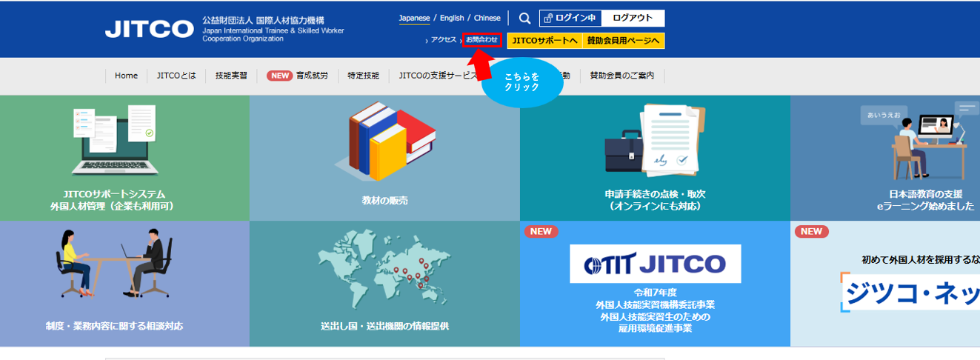Click the 公益財団法人 国際人材協力機構 organization name

click(x=263, y=21)
